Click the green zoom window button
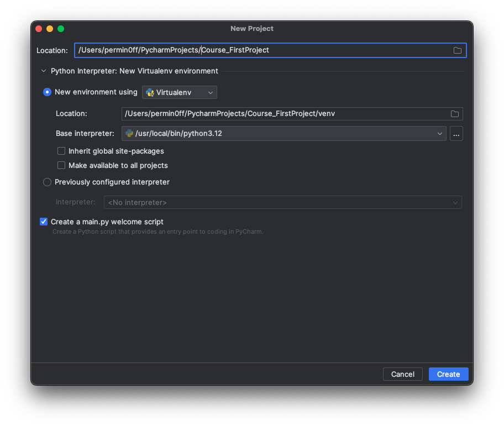Screen dimensions: 504x426 (x=61, y=29)
